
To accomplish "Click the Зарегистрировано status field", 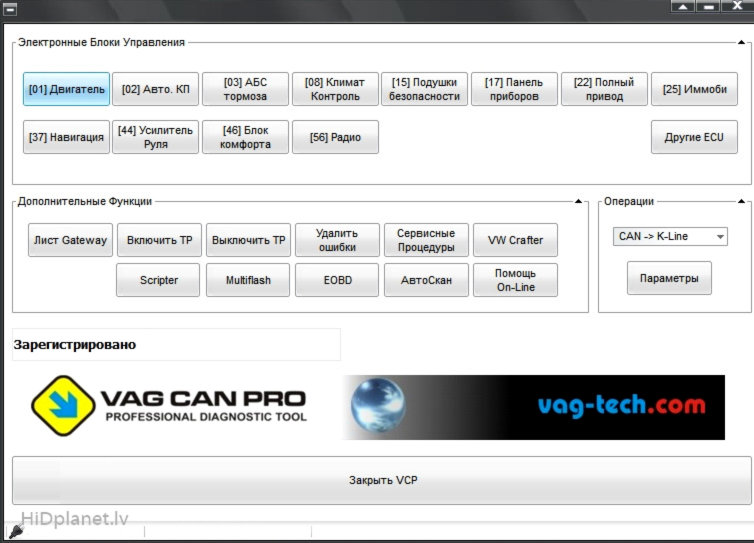I will pyautogui.click(x=176, y=345).
